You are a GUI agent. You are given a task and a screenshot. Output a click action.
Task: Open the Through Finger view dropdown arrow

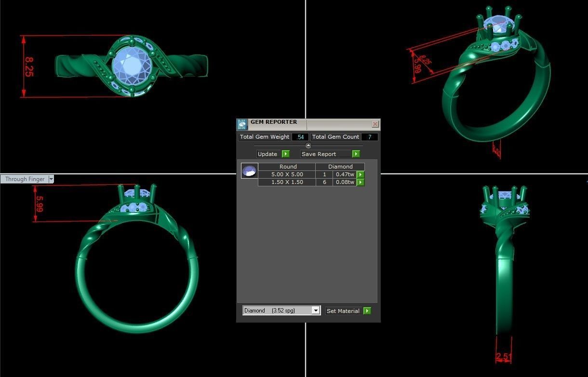coord(51,179)
